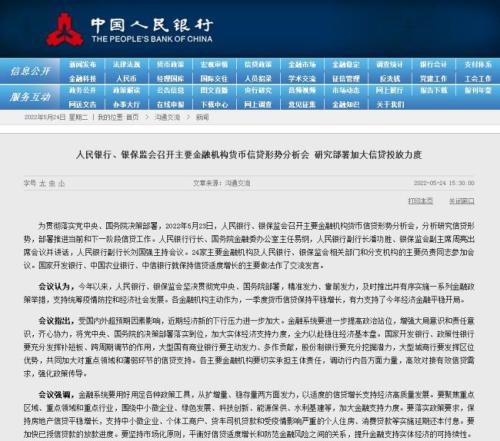Screen dimensions: 500x441
Task: Open the 金融稳定 section
Action: pos(346,65)
